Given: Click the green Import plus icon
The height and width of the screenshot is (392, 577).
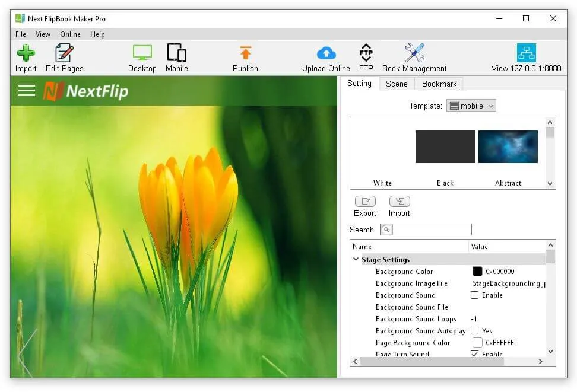Looking at the screenshot, I should click(x=26, y=53).
